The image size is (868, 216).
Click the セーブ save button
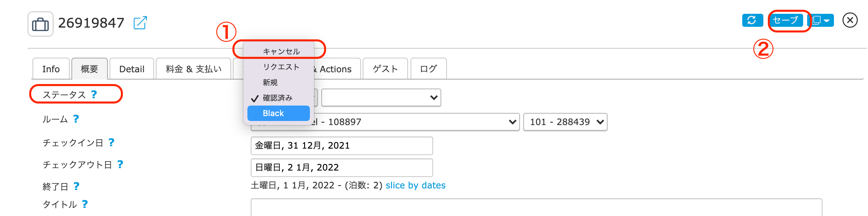786,20
